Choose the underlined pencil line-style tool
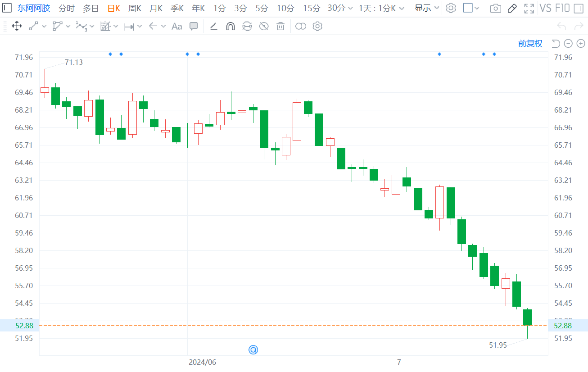The image size is (588, 372). coord(214,26)
